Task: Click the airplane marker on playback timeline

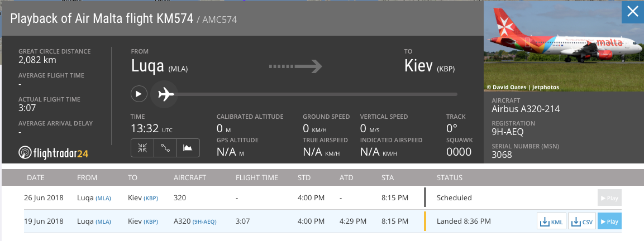Action: point(166,94)
